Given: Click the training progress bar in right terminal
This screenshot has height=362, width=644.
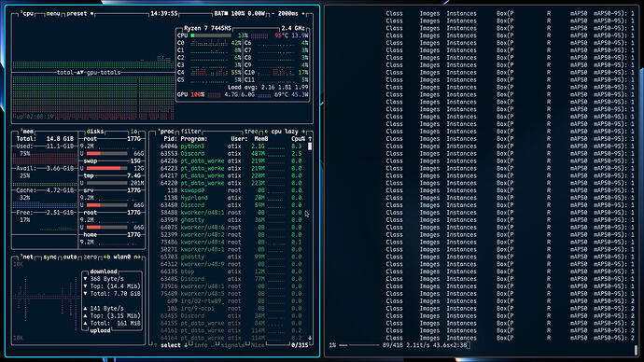Looking at the screenshot, I should click(358, 345).
